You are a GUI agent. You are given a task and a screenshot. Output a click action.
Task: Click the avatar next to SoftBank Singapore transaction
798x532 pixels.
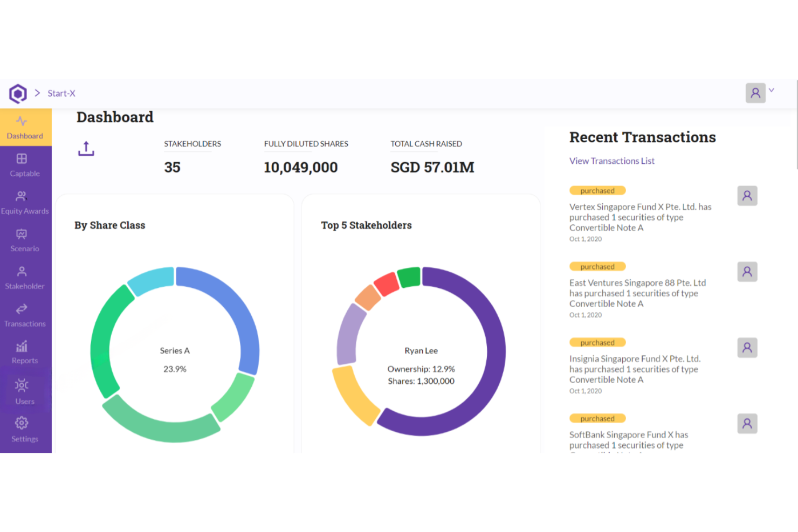click(x=747, y=424)
